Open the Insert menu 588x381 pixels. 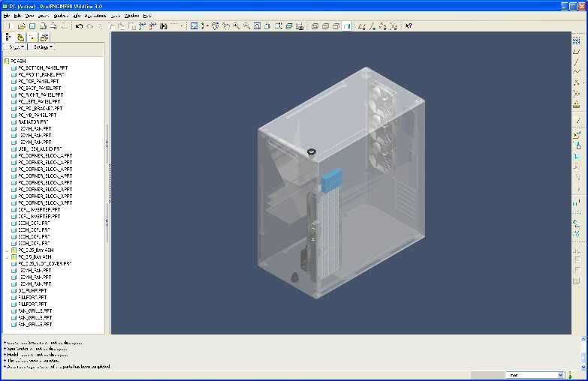[44, 16]
